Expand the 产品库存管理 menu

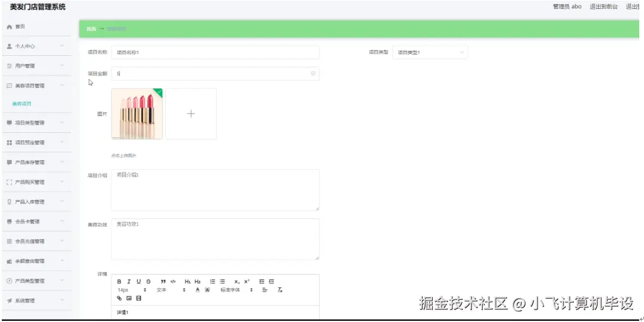(x=36, y=162)
